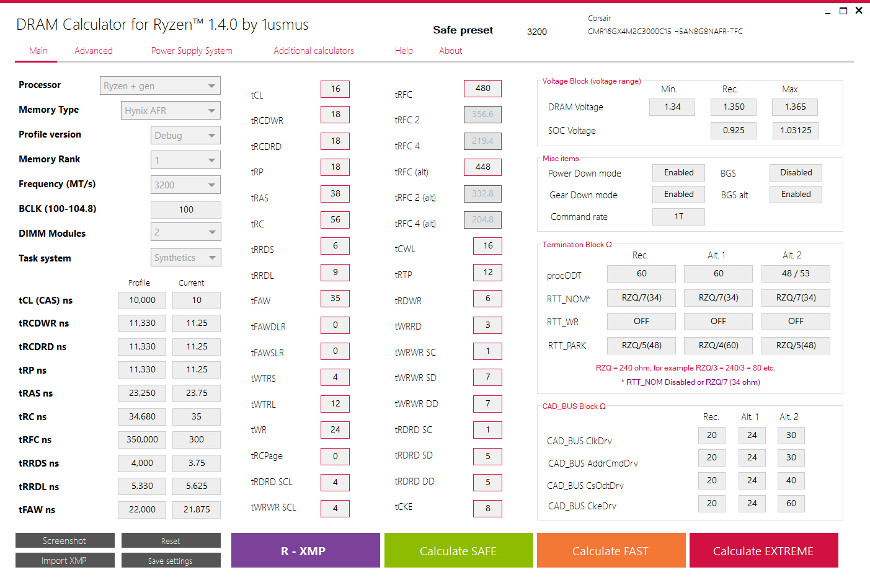Screen dimensions: 870x588
Task: Expand the Frequency (MT/s) dropdown
Action: click(185, 185)
